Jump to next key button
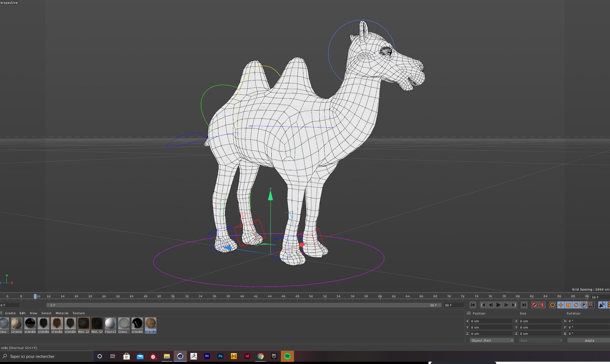610x364 pixels. tap(514, 305)
